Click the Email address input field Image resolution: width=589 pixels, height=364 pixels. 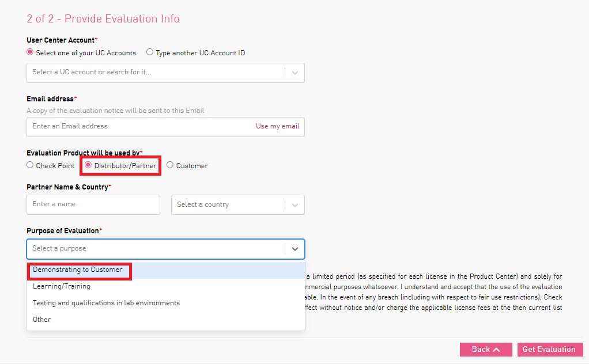point(138,127)
